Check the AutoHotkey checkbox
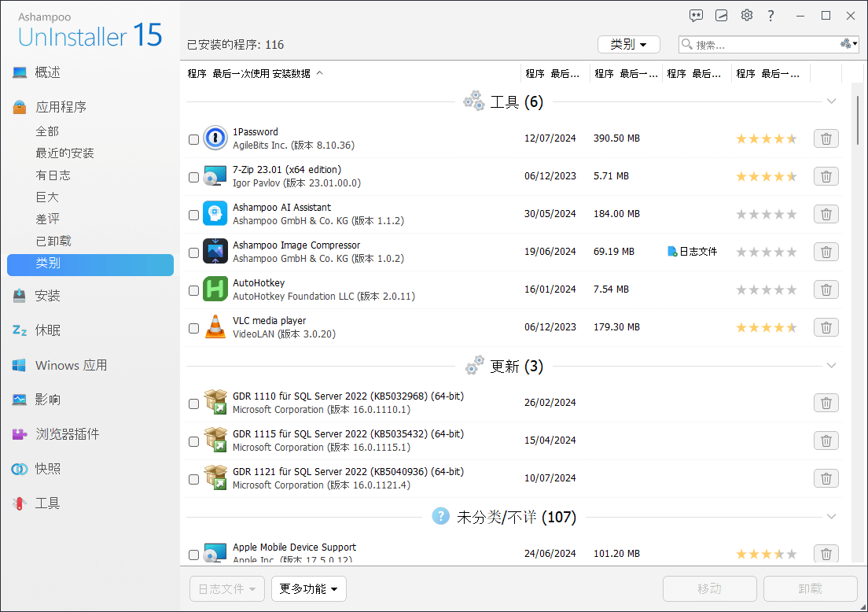868x612 pixels. tap(193, 290)
